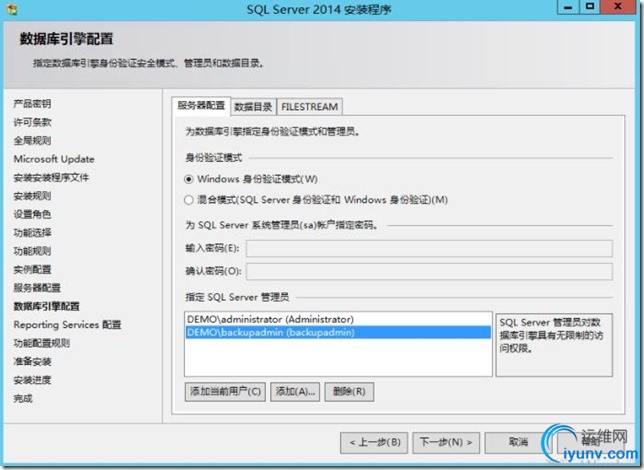Click the 帮助 help button
Image resolution: width=644 pixels, height=470 pixels.
pos(591,442)
